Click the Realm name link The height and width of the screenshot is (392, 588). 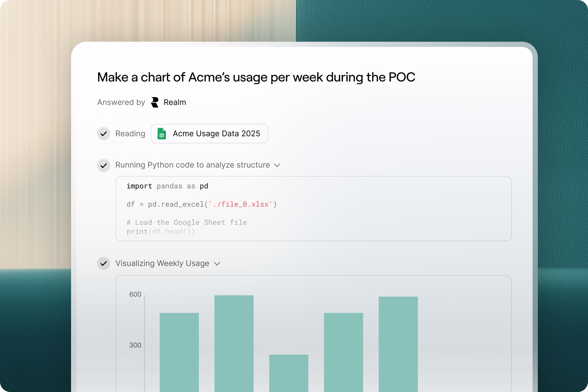tap(175, 102)
